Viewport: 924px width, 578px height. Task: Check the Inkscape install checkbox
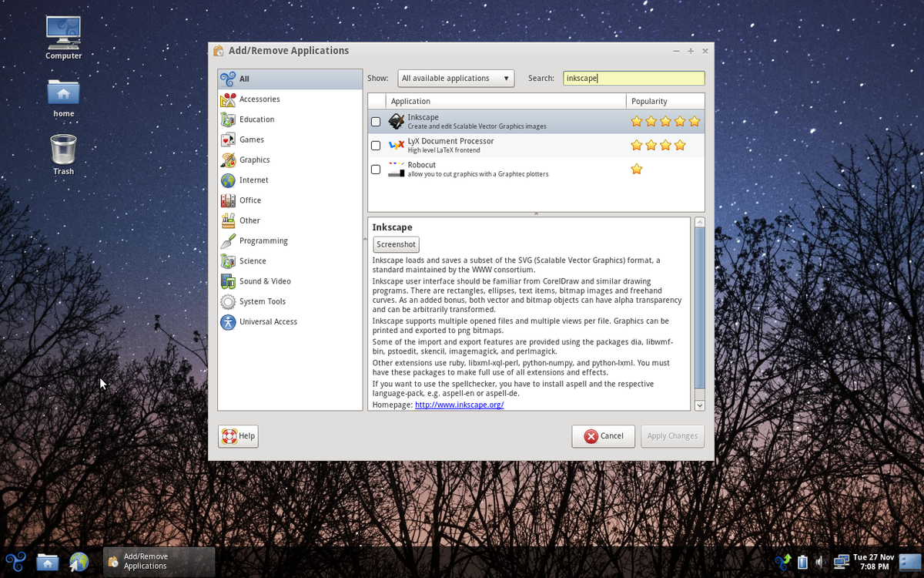coord(376,122)
